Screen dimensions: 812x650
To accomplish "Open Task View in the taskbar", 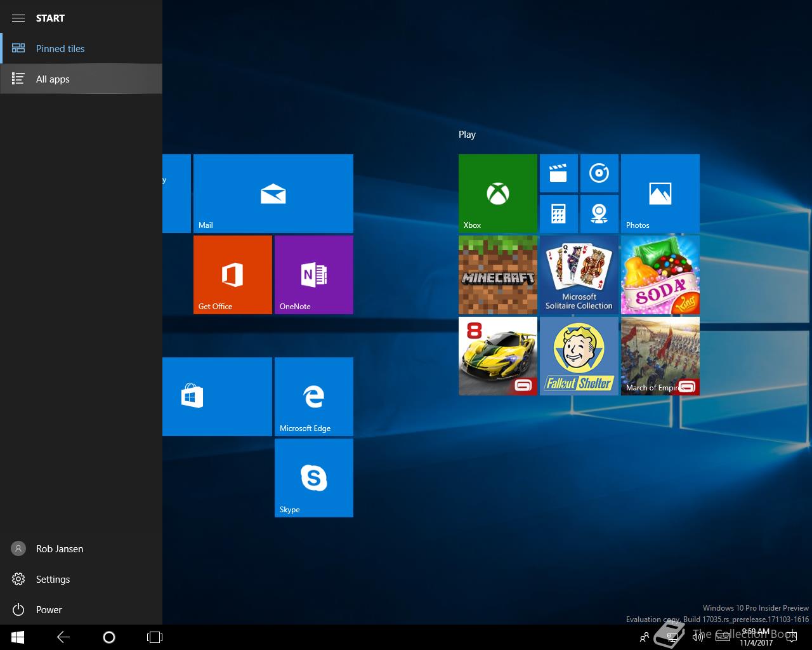I will tap(155, 637).
